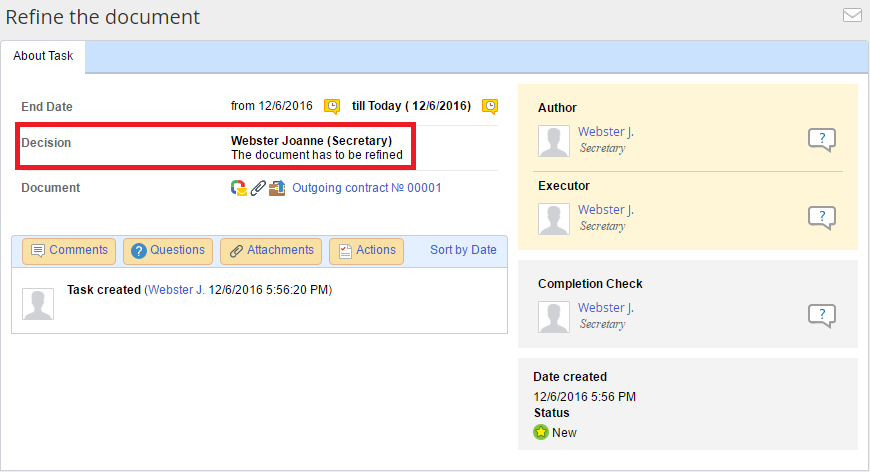Switch to the About Task tab
Screen dimensions: 870x472
click(x=43, y=56)
